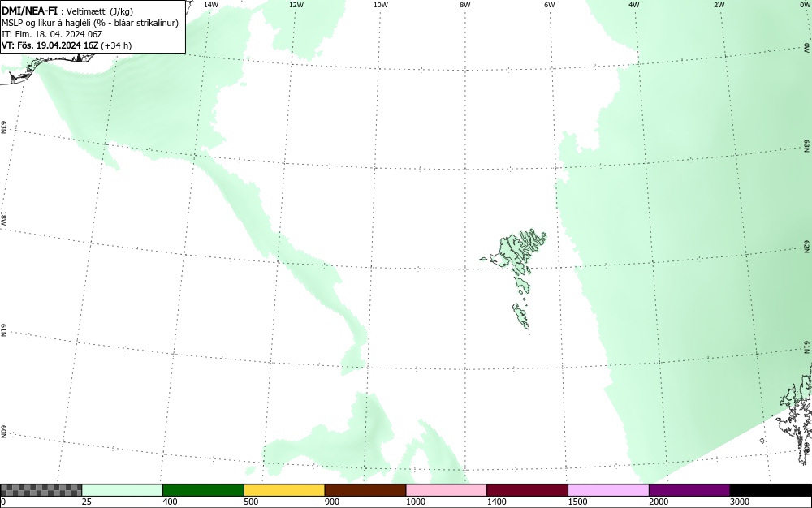Click the brown 900–1000 legend swatch
Image resolution: width=812 pixels, height=508 pixels.
click(x=365, y=490)
